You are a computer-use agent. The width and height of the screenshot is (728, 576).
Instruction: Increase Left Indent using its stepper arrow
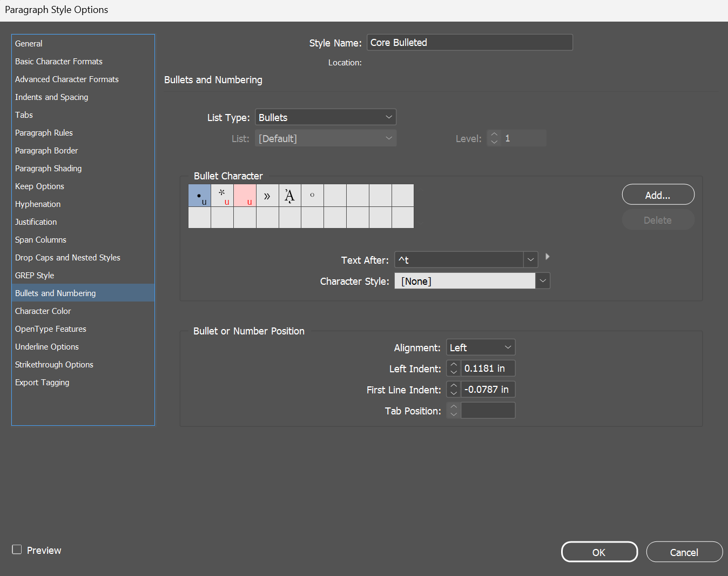(x=453, y=365)
